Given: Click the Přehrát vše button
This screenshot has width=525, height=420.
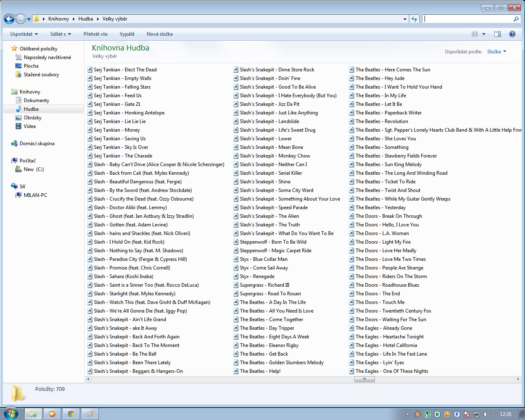Looking at the screenshot, I should click(x=96, y=34).
